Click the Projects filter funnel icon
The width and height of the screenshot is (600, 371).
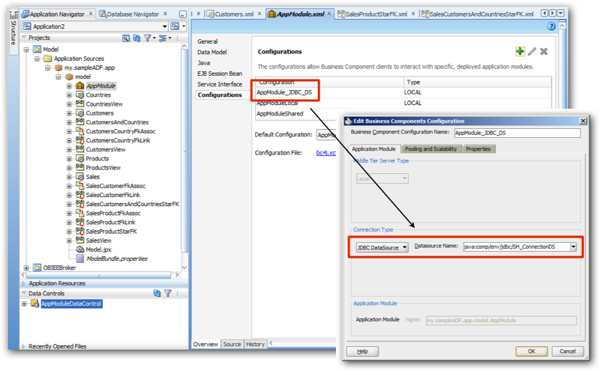click(x=147, y=38)
